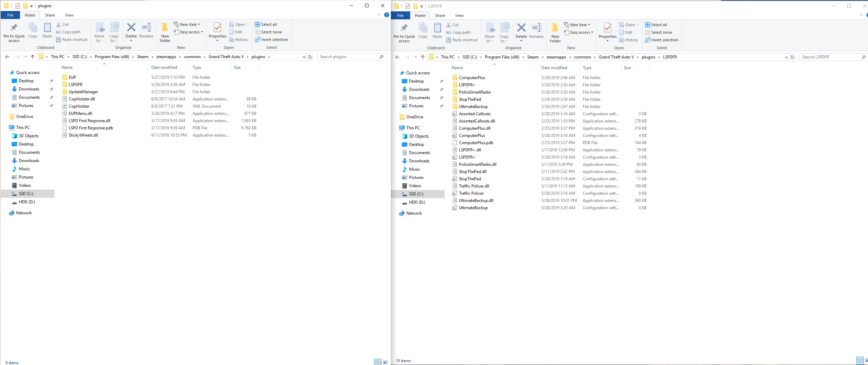Open New item dropdown in plugins window

point(187,24)
